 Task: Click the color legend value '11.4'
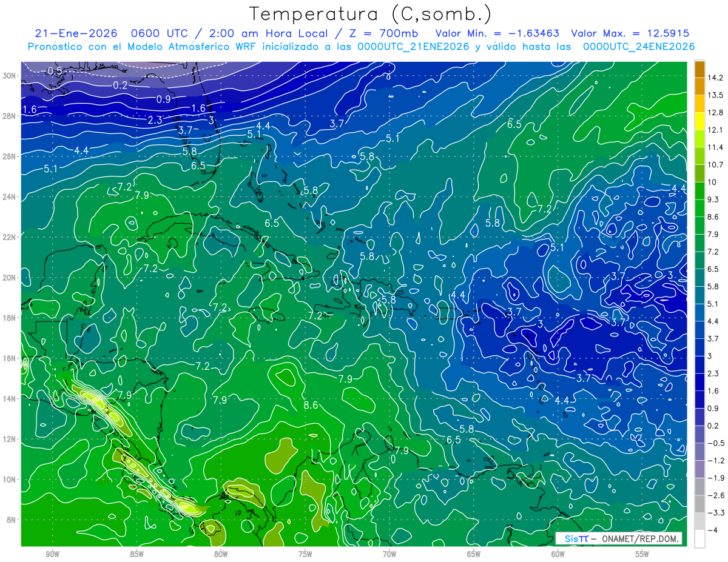(x=715, y=147)
